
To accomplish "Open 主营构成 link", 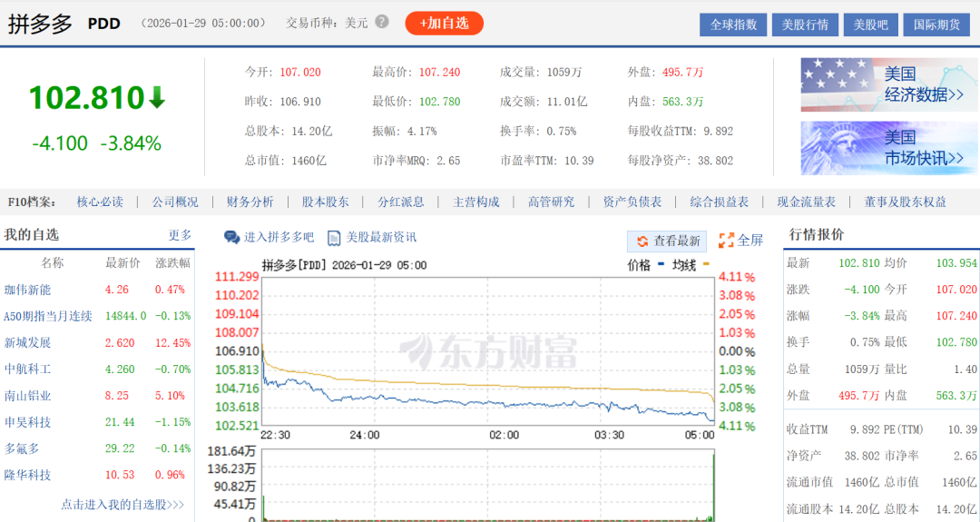I will point(476,202).
